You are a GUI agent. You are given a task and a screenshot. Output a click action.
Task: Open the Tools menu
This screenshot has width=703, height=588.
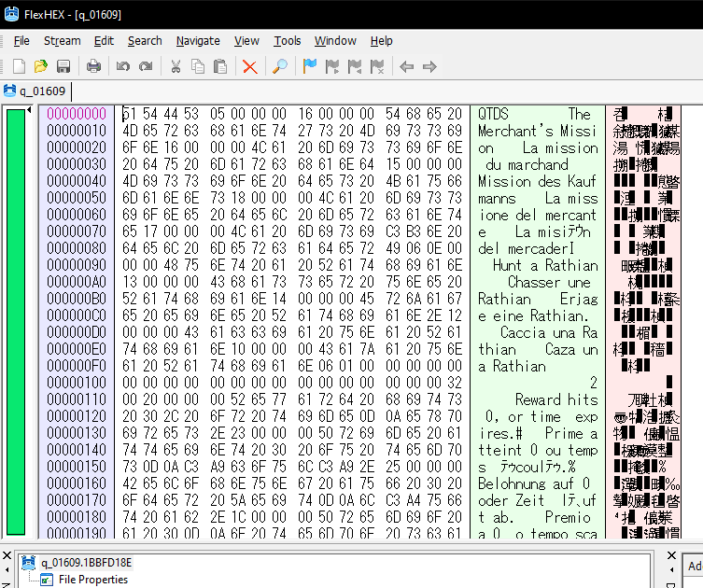[x=288, y=41]
